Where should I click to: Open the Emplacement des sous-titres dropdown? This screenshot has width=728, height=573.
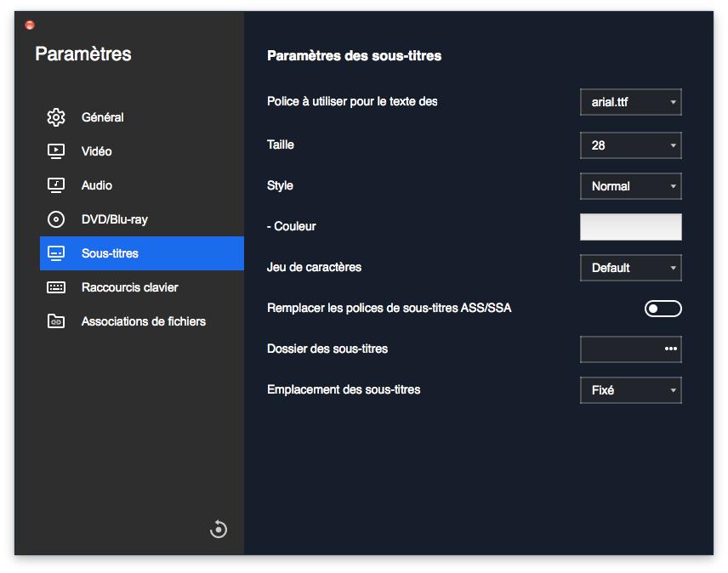click(630, 390)
